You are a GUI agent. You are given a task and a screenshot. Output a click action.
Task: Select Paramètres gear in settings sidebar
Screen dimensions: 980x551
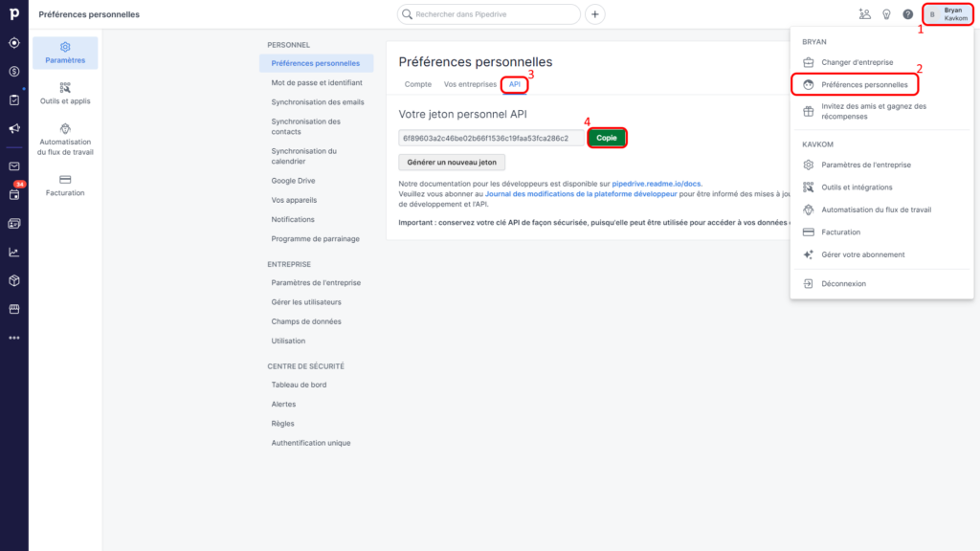(x=65, y=54)
